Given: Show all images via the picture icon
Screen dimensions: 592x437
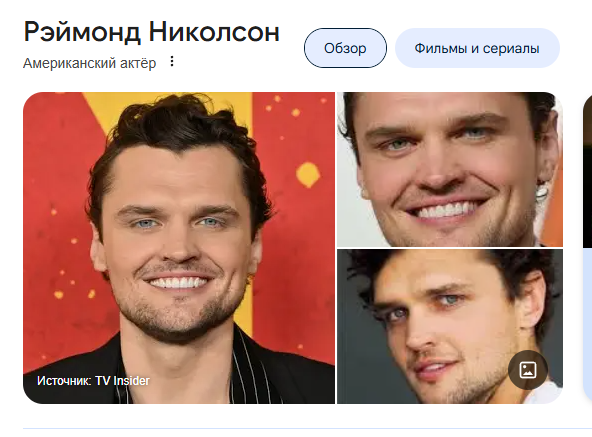Looking at the screenshot, I should tap(528, 370).
